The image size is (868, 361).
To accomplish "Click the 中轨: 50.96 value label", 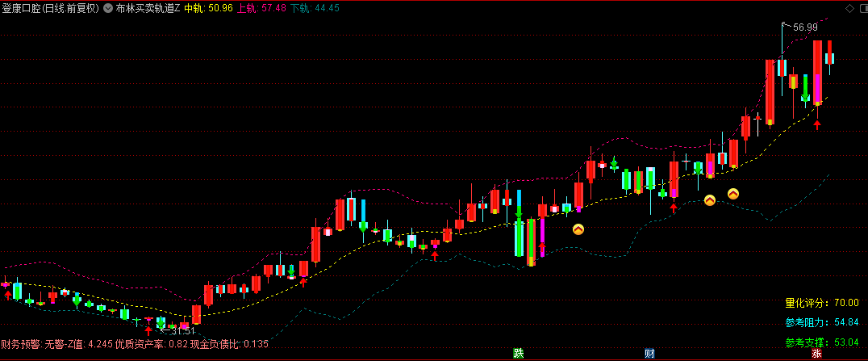I will click(209, 8).
